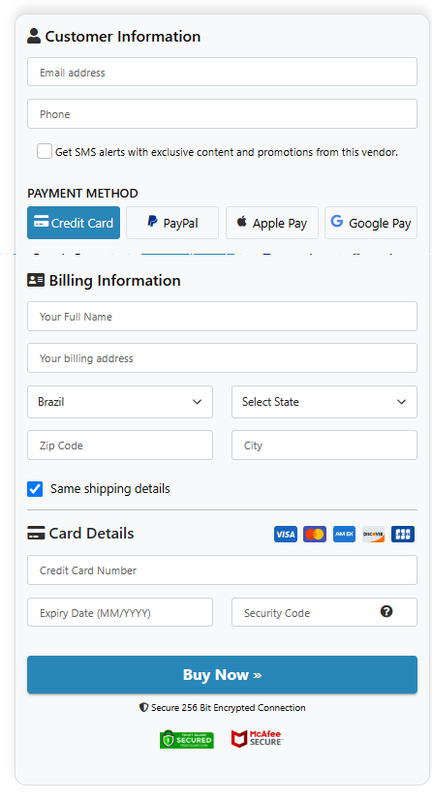
Task: Enable the SMS alerts checkbox
Action: click(x=44, y=151)
